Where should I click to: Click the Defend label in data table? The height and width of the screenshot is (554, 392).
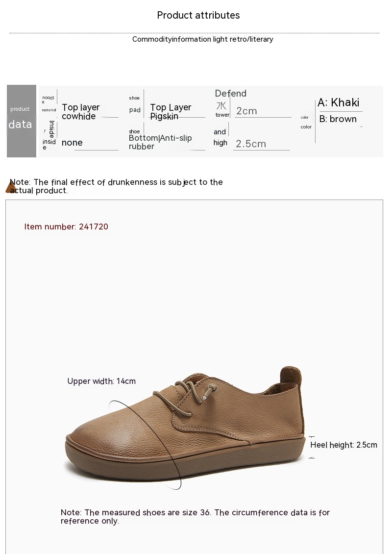click(x=231, y=94)
